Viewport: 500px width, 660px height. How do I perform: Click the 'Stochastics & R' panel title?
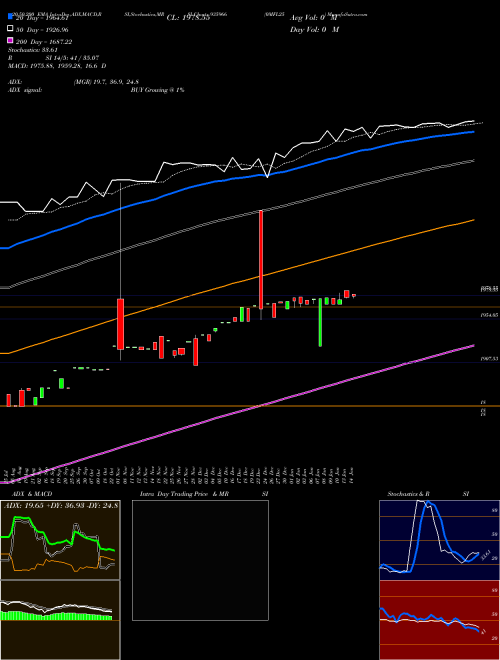409,494
